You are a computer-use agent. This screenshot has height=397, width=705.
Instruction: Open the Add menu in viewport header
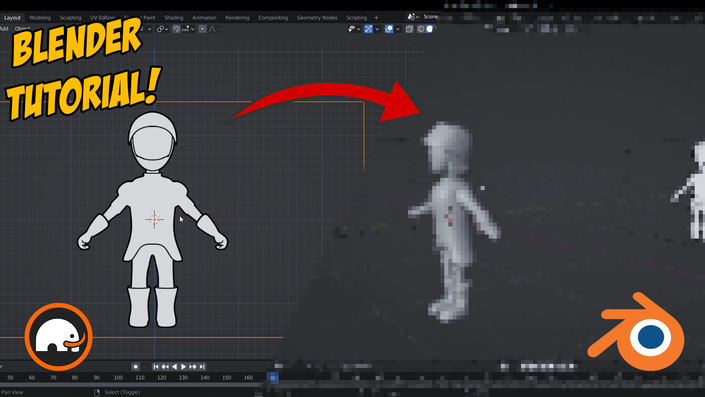point(4,29)
